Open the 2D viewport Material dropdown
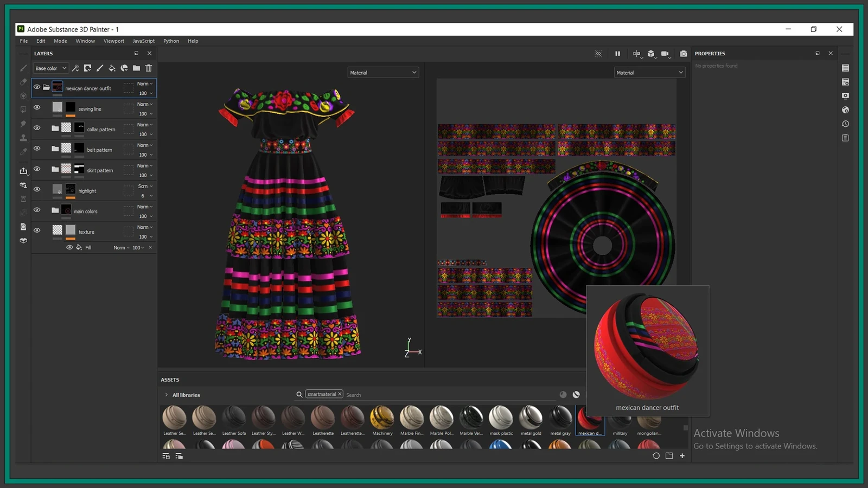This screenshot has height=488, width=868. [649, 73]
